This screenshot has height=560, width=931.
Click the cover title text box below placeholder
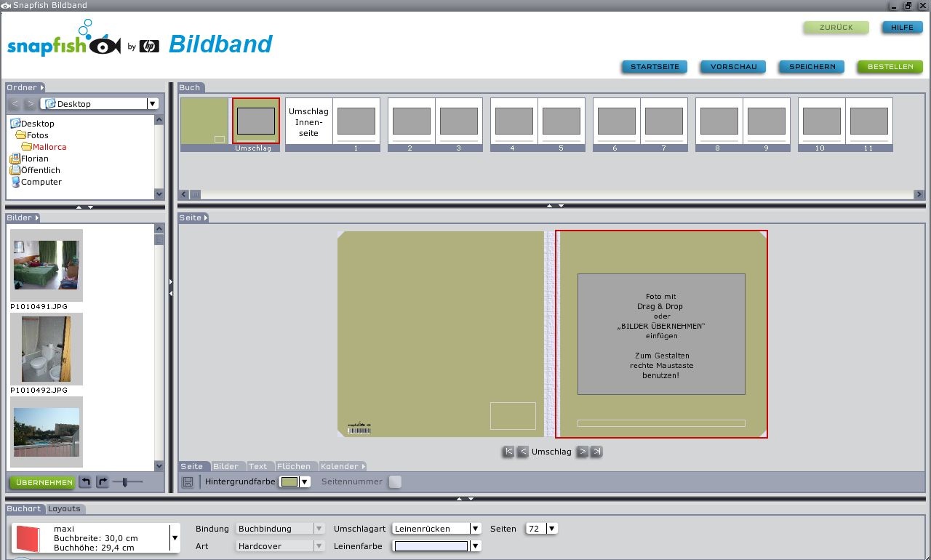click(x=661, y=423)
